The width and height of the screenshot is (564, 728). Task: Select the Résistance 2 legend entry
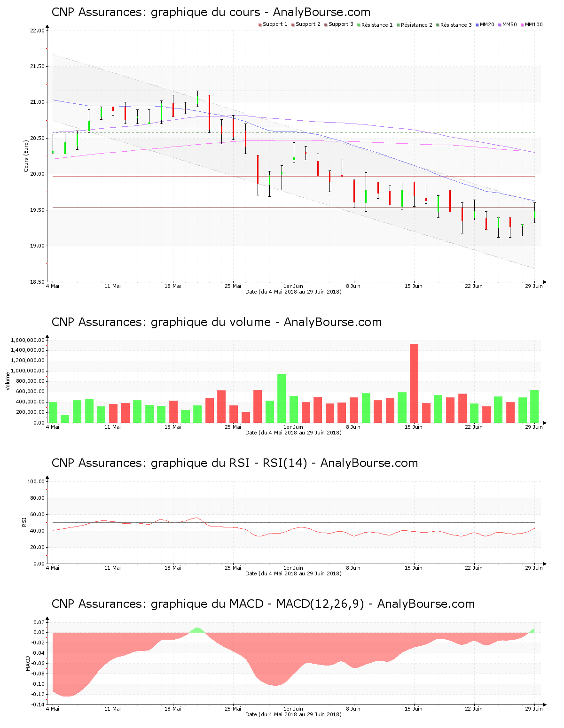pyautogui.click(x=414, y=24)
